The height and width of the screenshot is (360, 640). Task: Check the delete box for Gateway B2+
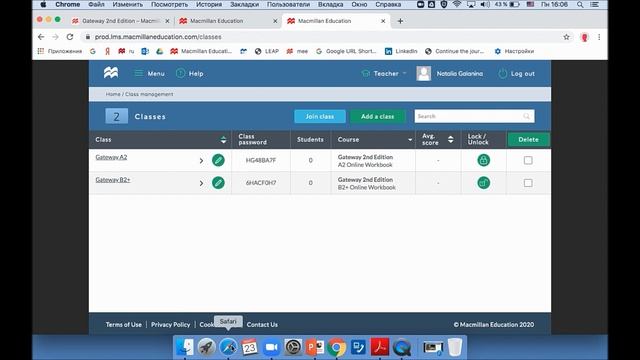[x=528, y=182]
